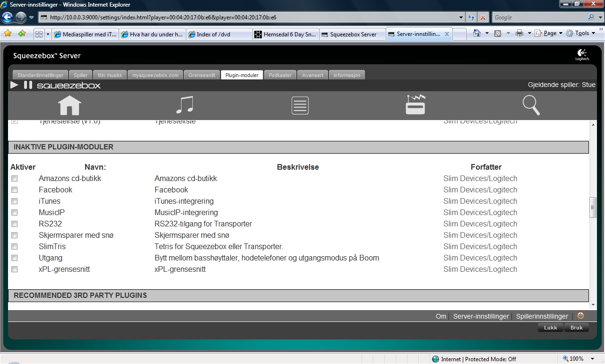The height and width of the screenshot is (364, 605).
Task: Click the plugin list vertical scrollbar thumb
Action: [592, 208]
